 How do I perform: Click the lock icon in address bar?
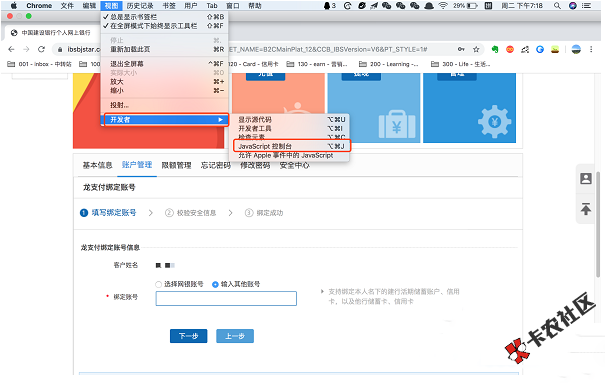coord(60,49)
